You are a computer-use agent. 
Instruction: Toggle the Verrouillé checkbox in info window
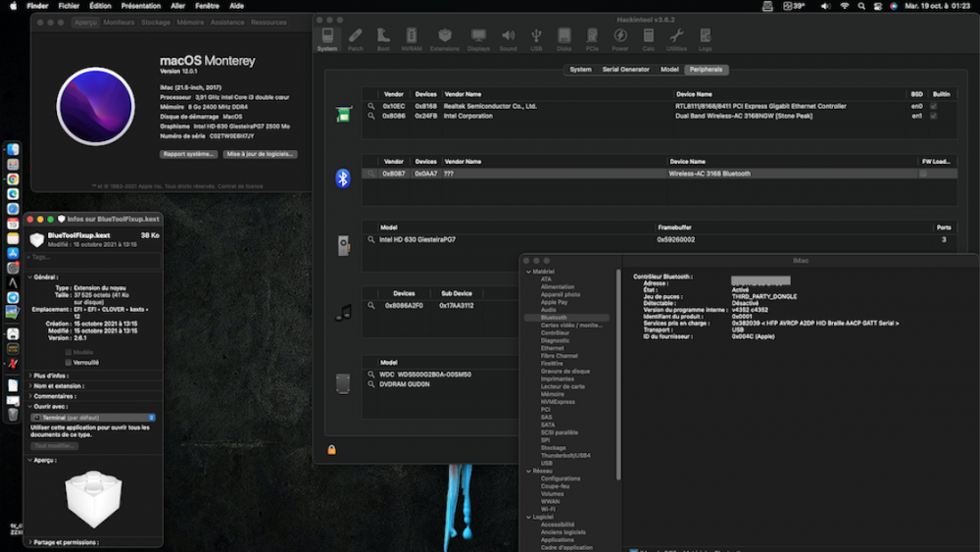point(69,363)
